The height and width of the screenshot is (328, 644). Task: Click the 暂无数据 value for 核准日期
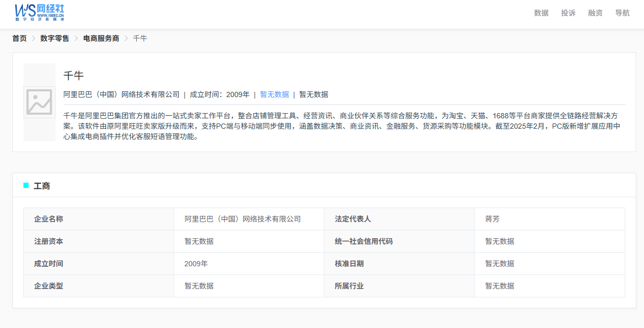pyautogui.click(x=500, y=264)
